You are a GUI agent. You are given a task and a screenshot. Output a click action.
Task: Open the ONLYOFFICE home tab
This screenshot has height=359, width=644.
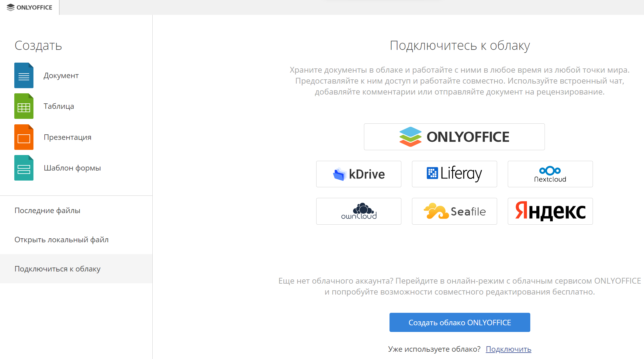point(29,7)
